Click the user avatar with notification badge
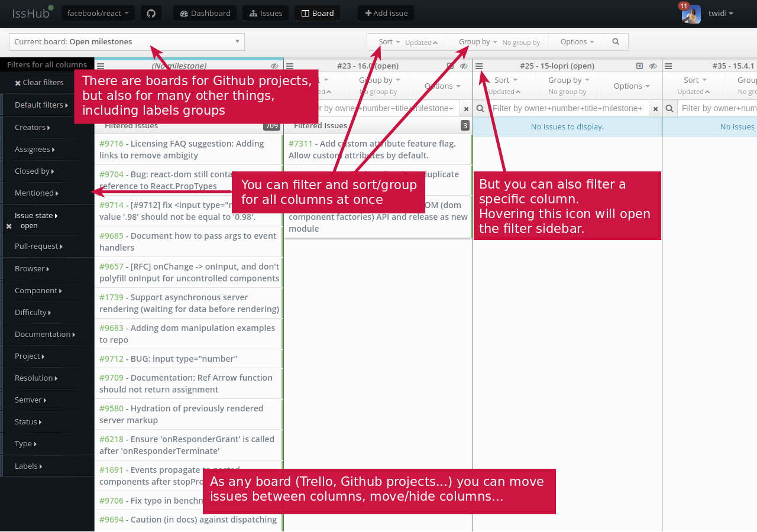This screenshot has height=532, width=757. (691, 14)
